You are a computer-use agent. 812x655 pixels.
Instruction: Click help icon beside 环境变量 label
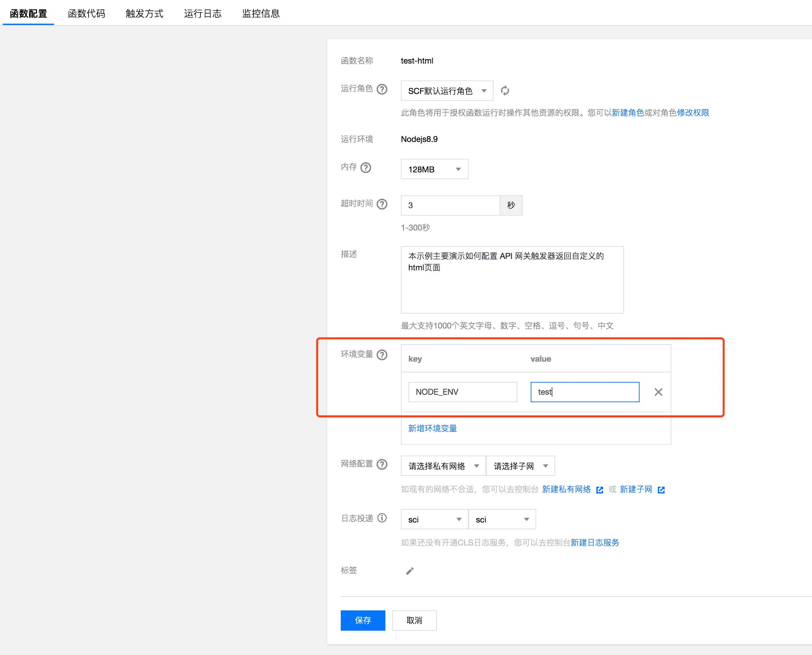pyautogui.click(x=382, y=355)
